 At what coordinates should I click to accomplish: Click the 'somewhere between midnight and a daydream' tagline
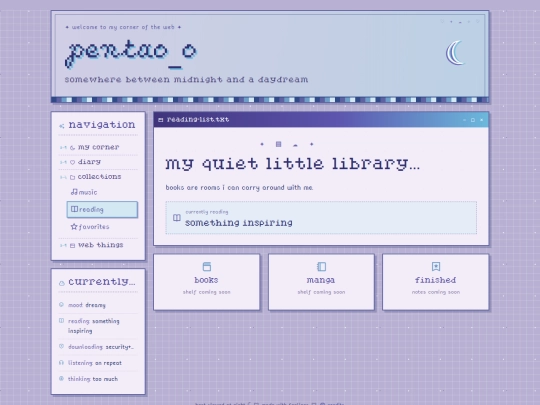click(186, 80)
